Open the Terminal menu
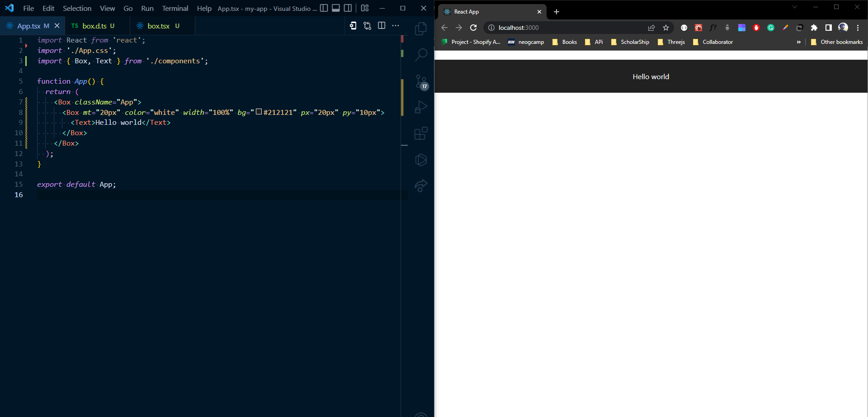Screen dimensions: 868x417 click(175, 8)
